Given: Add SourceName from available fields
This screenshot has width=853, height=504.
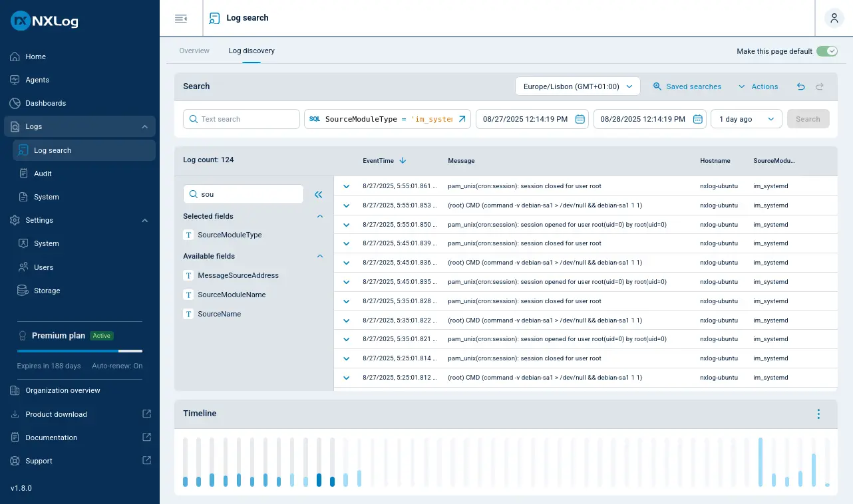Looking at the screenshot, I should 219,314.
